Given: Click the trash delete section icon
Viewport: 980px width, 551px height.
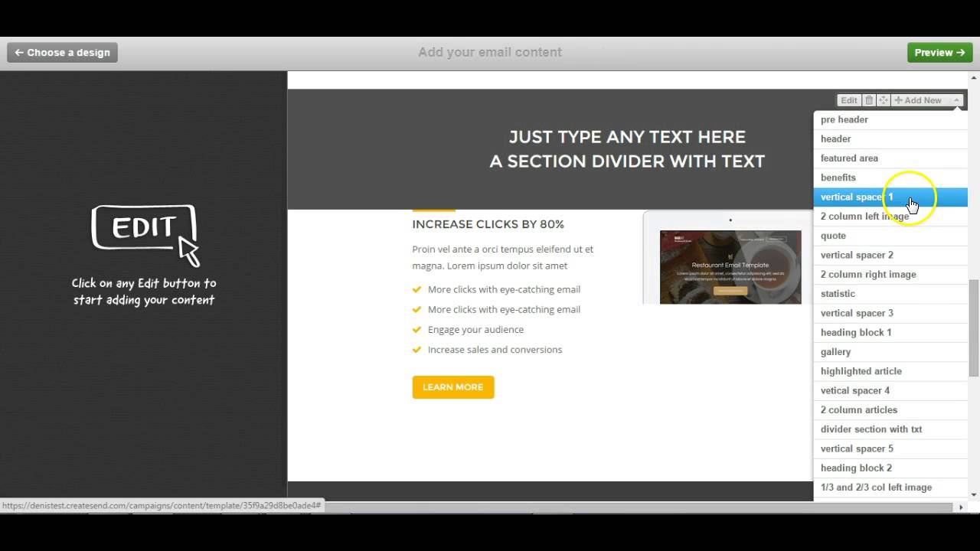Looking at the screenshot, I should point(869,100).
